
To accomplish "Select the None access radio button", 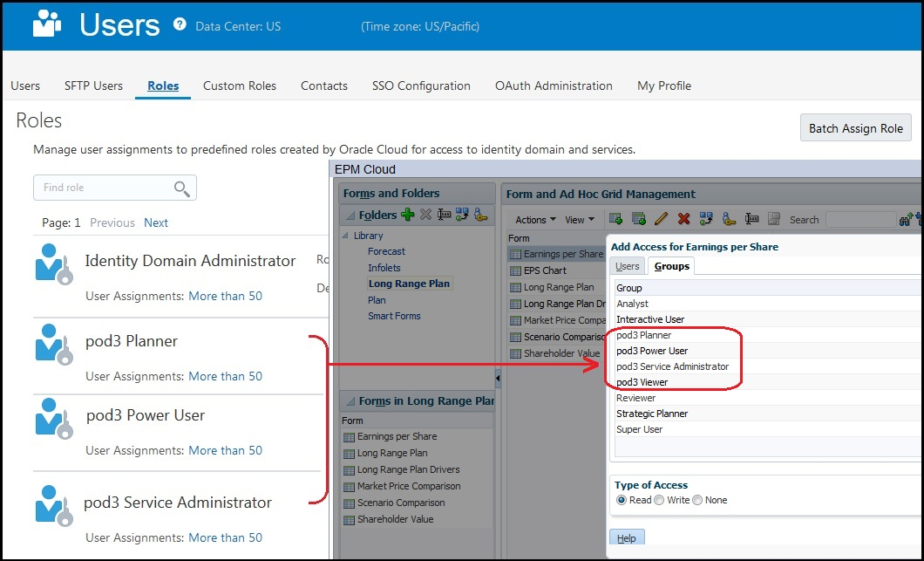I will 697,500.
